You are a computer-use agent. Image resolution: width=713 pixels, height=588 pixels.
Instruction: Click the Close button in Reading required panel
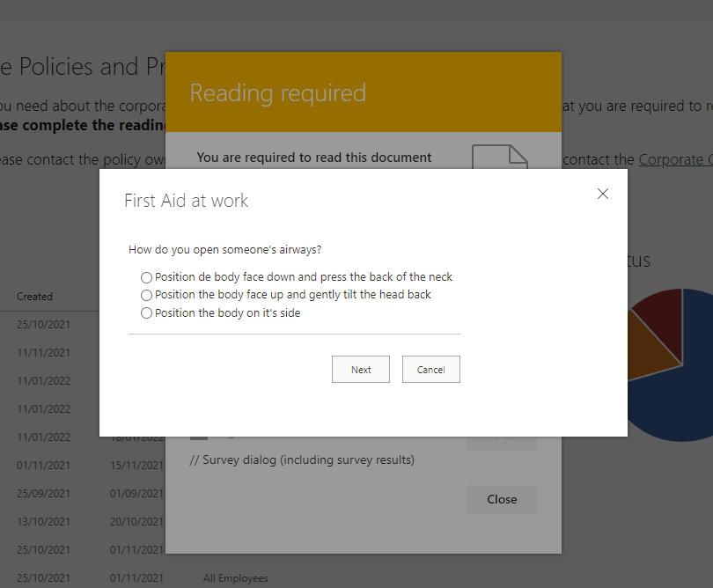(501, 499)
